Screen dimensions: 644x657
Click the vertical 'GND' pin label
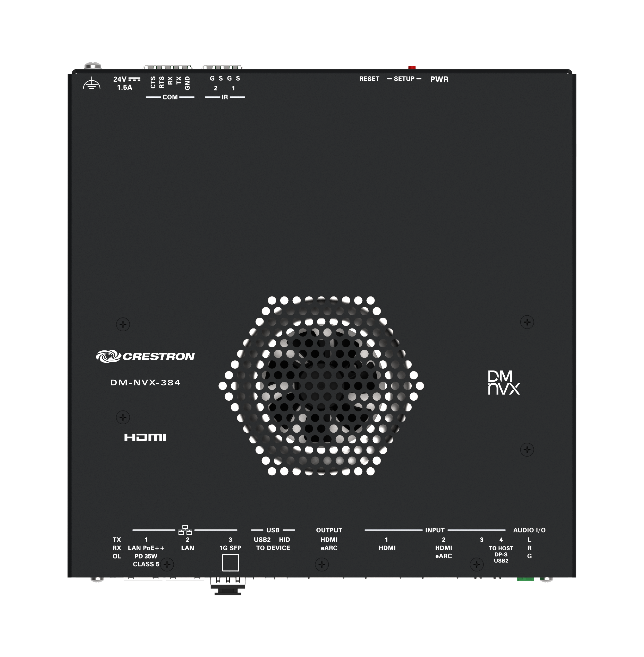187,83
